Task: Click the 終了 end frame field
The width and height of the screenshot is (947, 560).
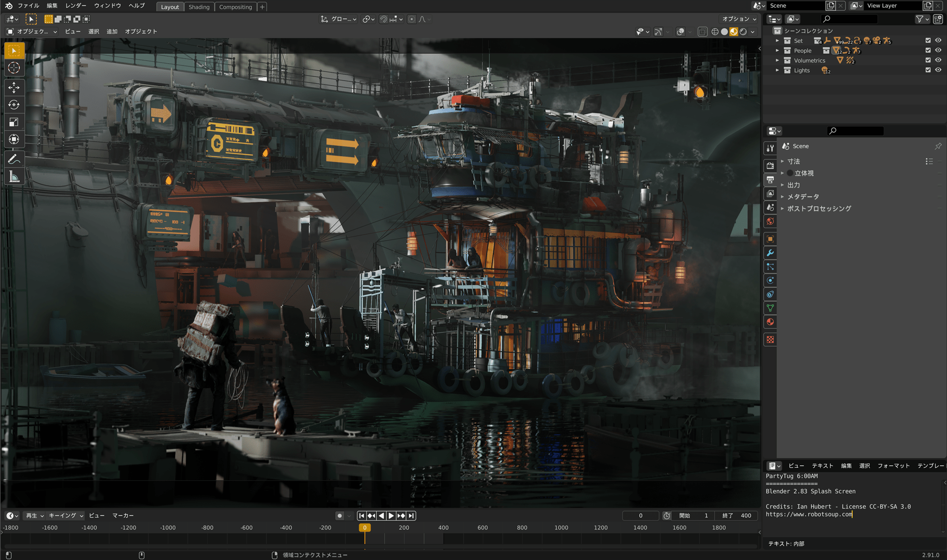Action: (x=737, y=516)
